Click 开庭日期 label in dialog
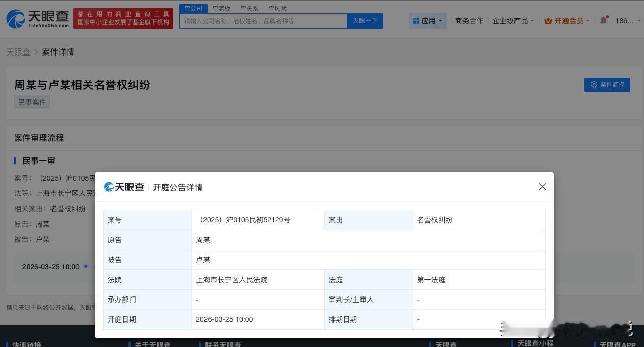This screenshot has height=347, width=644. [122, 319]
